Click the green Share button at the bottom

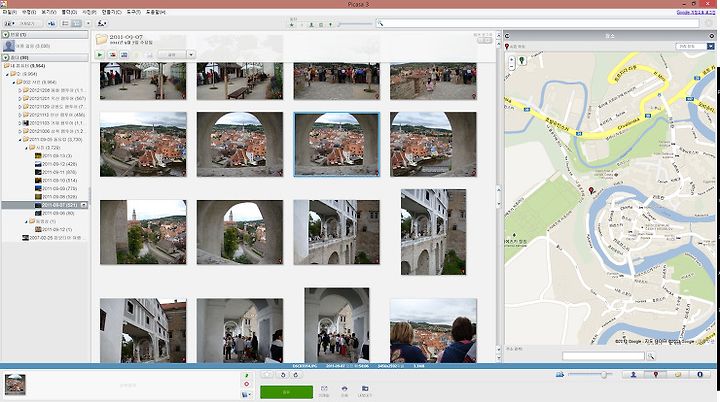pos(287,392)
